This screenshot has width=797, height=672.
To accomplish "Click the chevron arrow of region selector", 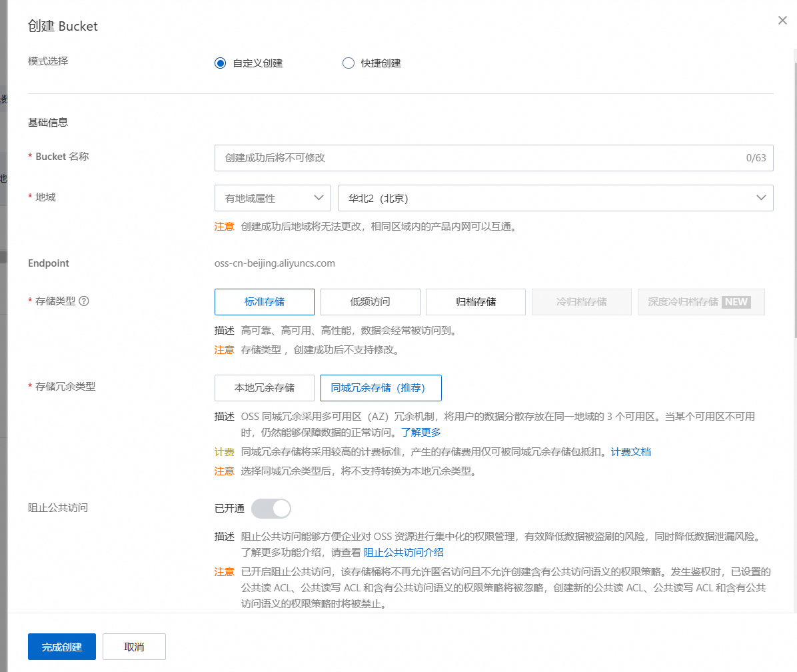I will click(x=760, y=198).
